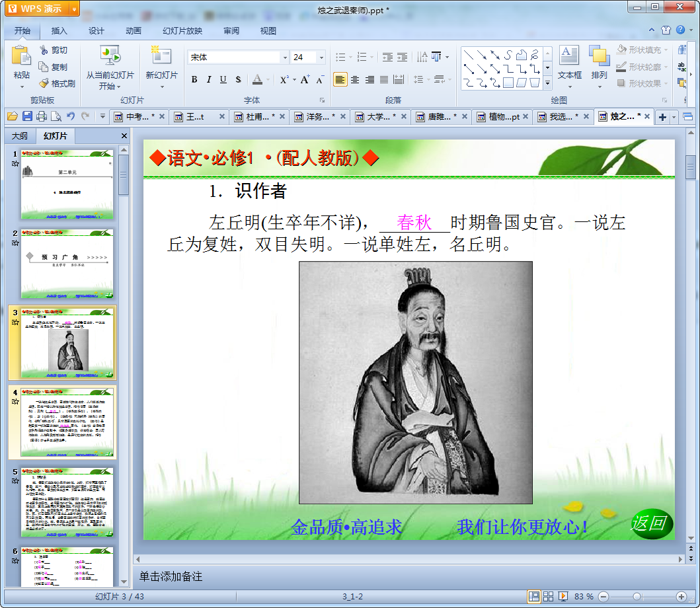Open the 设计 (Design) ribbon tab
Image resolution: width=700 pixels, height=608 pixels.
pos(96,31)
